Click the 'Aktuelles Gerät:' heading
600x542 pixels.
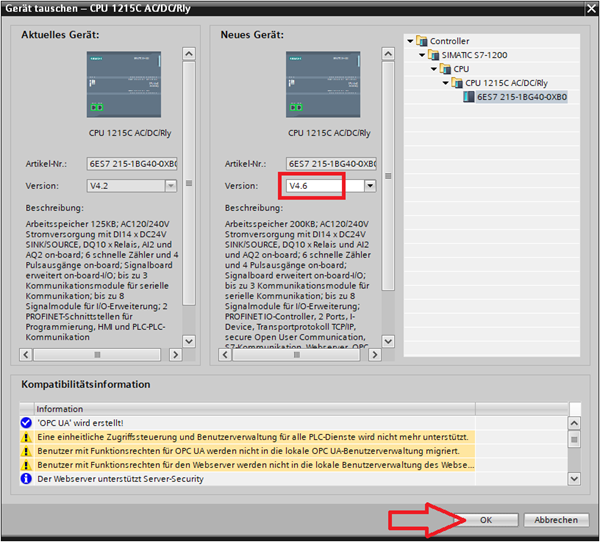tap(60, 35)
